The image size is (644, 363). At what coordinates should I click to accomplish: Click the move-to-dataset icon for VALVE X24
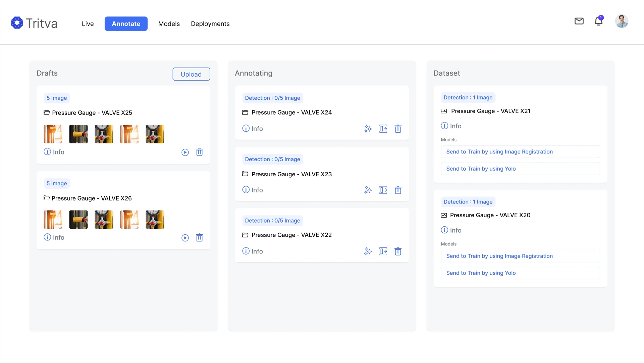[383, 129]
